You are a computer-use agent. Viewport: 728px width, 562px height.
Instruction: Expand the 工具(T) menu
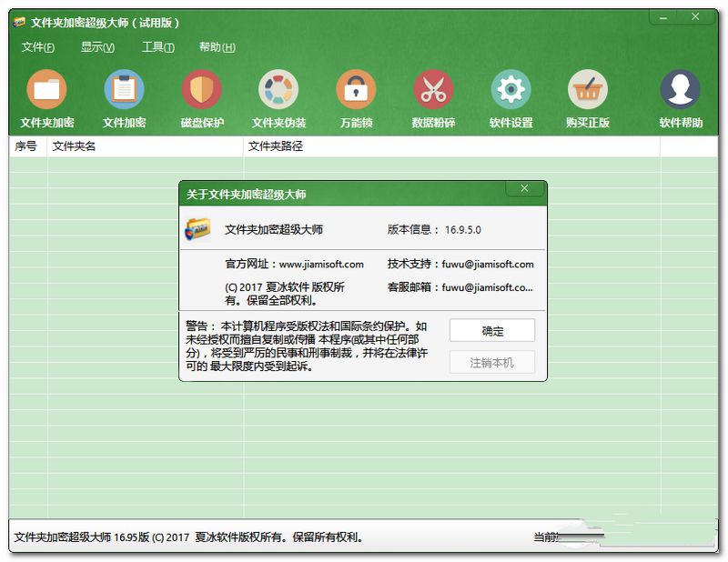(x=157, y=47)
